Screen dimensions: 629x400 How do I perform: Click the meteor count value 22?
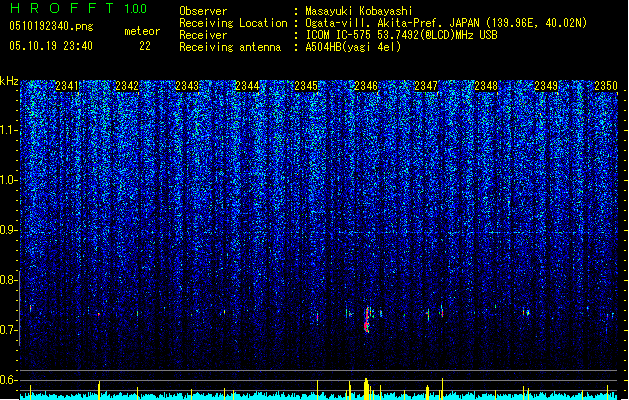(x=145, y=46)
